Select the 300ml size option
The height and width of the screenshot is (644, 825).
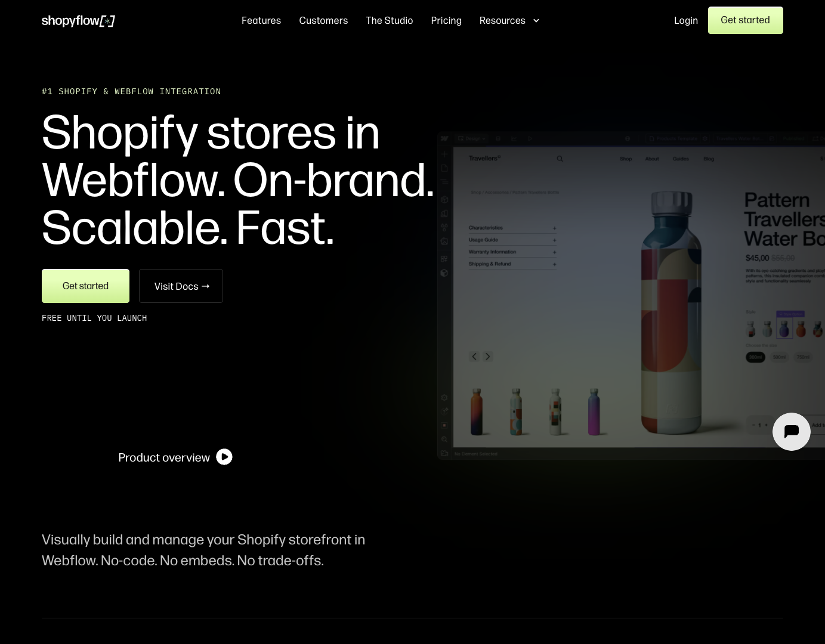[x=755, y=357]
